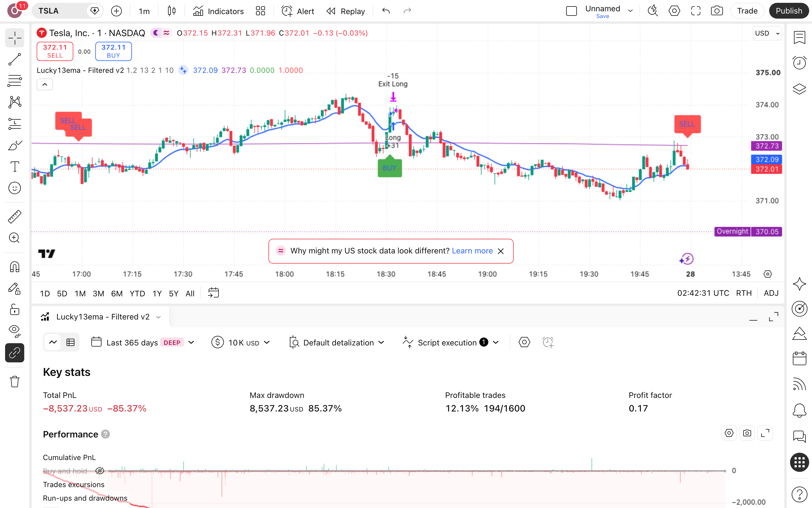Expand Script execution dropdown

451,342
